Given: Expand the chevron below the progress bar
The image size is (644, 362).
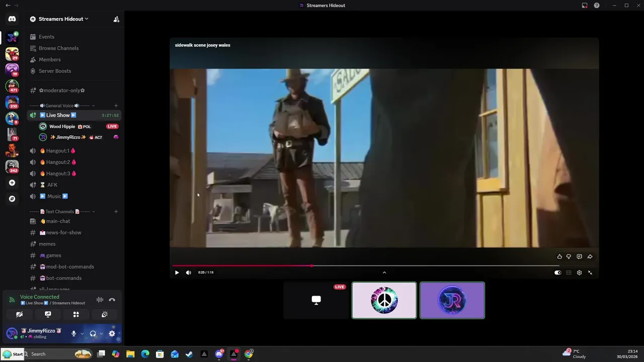Looking at the screenshot, I should tap(384, 273).
